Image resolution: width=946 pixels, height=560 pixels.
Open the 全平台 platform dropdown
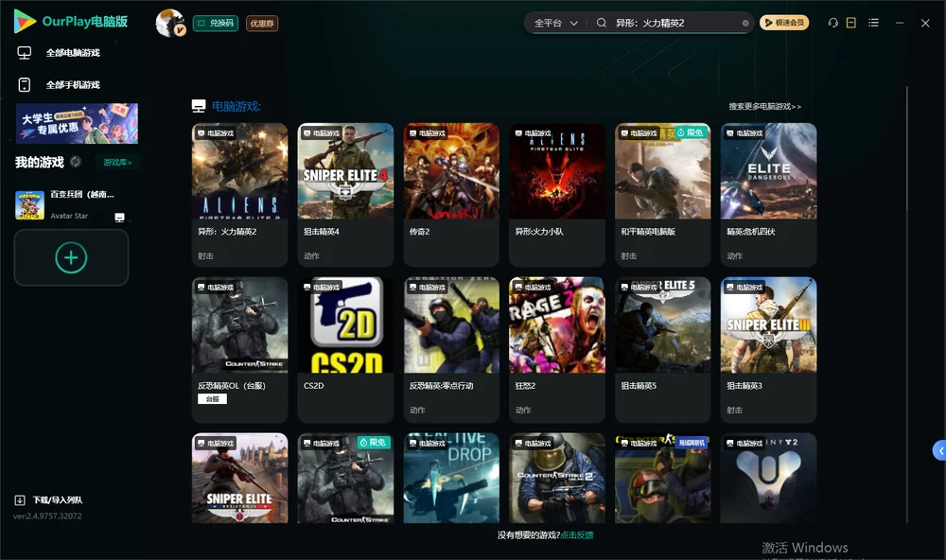[x=555, y=23]
